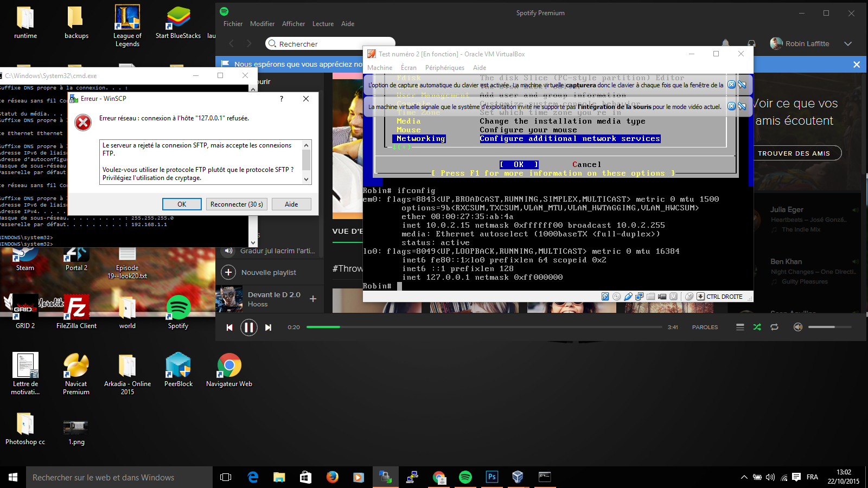Click the VirtualBox network adapters status icon
The height and width of the screenshot is (488, 868).
pos(640,297)
